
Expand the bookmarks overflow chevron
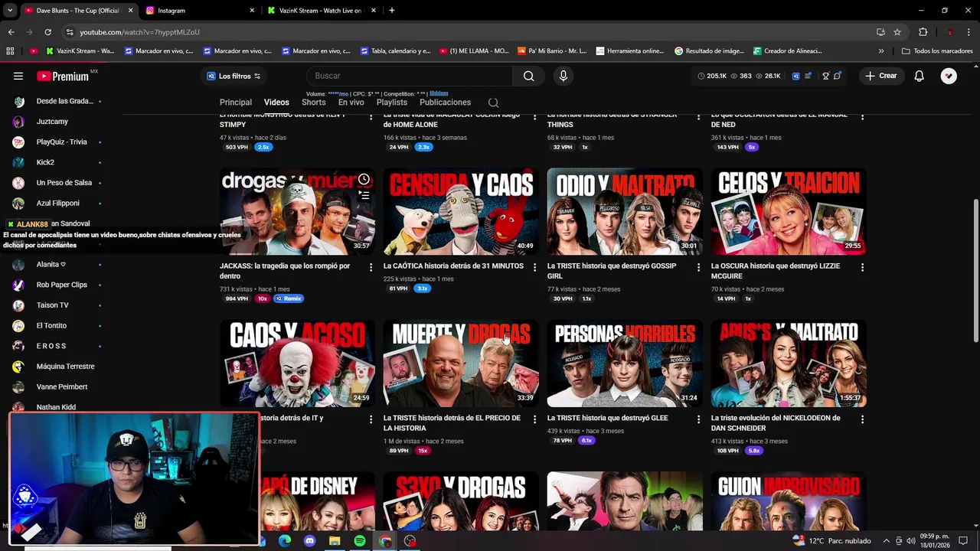(881, 51)
